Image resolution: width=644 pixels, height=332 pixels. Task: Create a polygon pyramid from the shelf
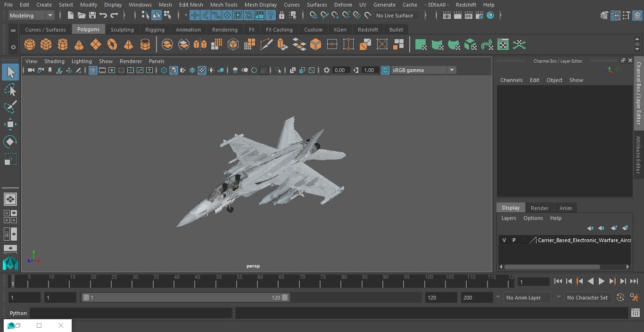pos(128,45)
